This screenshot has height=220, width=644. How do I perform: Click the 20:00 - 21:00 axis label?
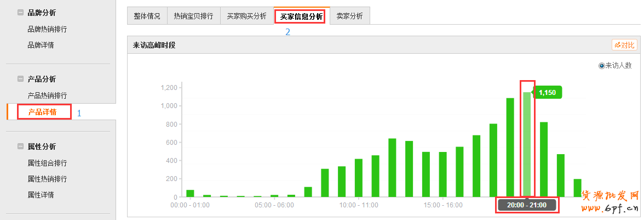[x=527, y=205]
